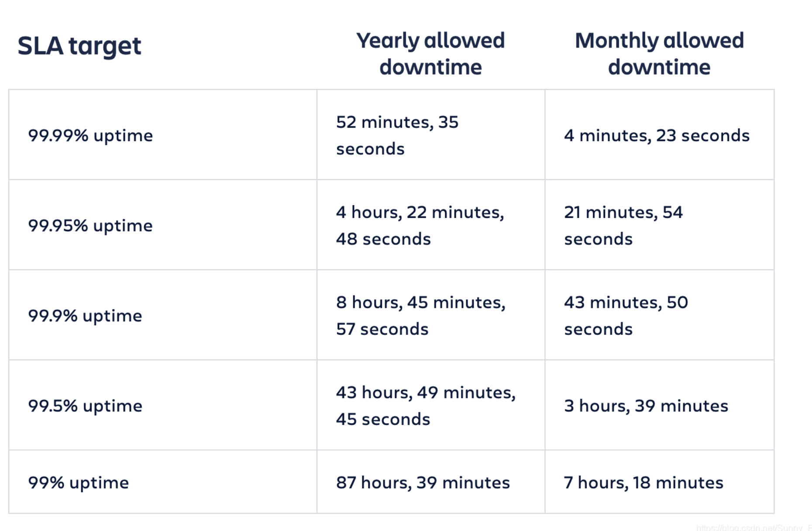812x531 pixels.
Task: Click the Monthly allowed downtime header
Action: [659, 54]
